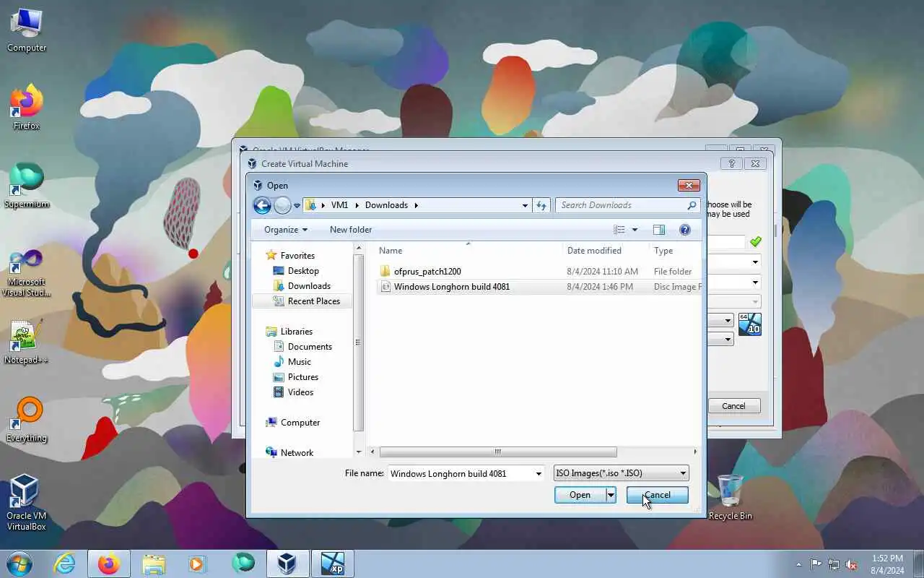
Task: Open the recent locations dropdown arrow
Action: coord(297,206)
